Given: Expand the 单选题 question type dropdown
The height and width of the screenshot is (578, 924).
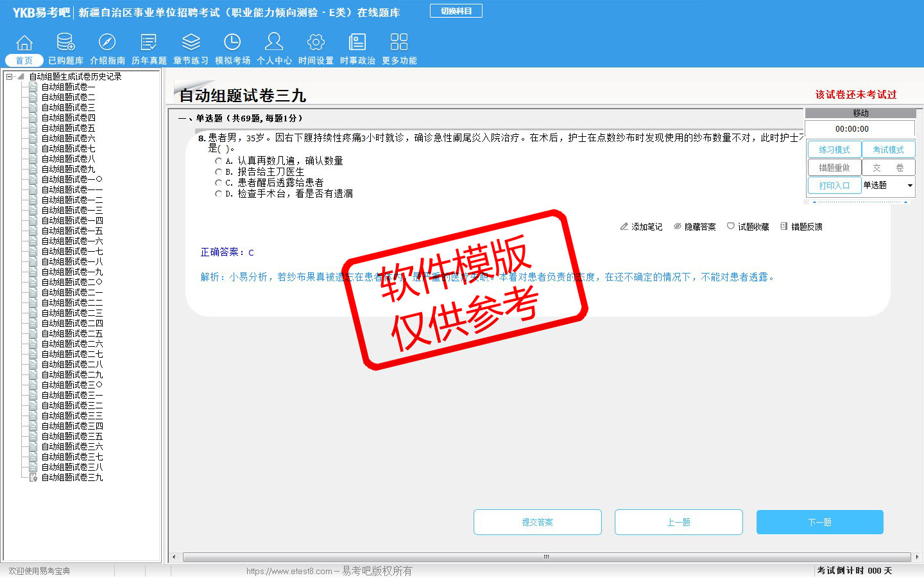Looking at the screenshot, I should (x=909, y=186).
